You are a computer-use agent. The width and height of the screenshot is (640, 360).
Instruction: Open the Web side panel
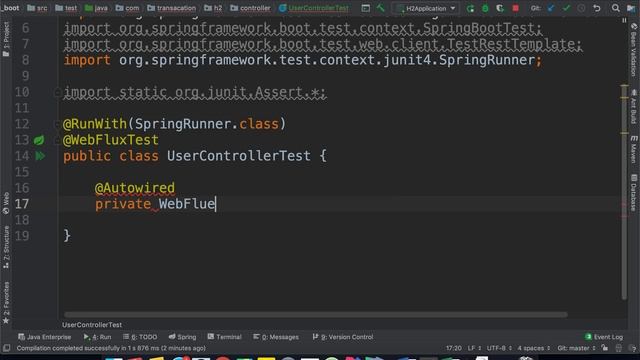coord(6,203)
